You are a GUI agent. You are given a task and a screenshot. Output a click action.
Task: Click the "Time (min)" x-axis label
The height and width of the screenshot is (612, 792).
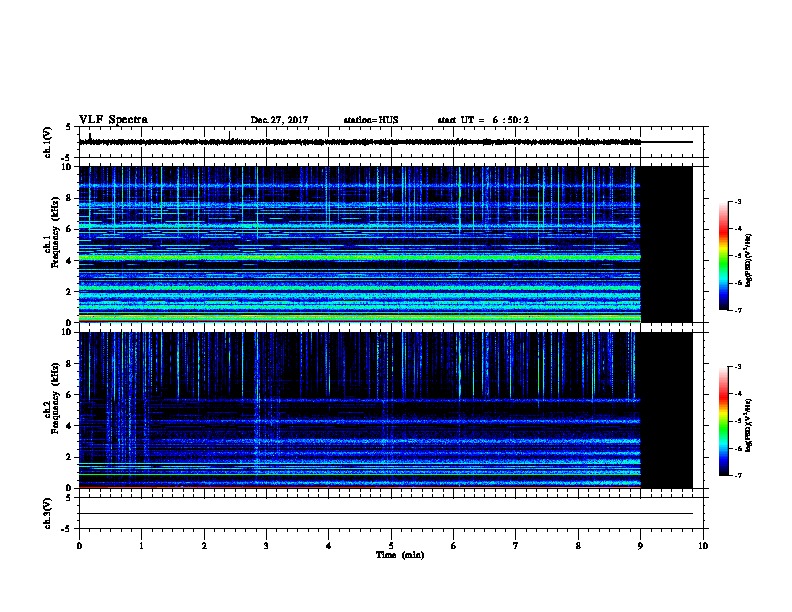[x=400, y=555]
